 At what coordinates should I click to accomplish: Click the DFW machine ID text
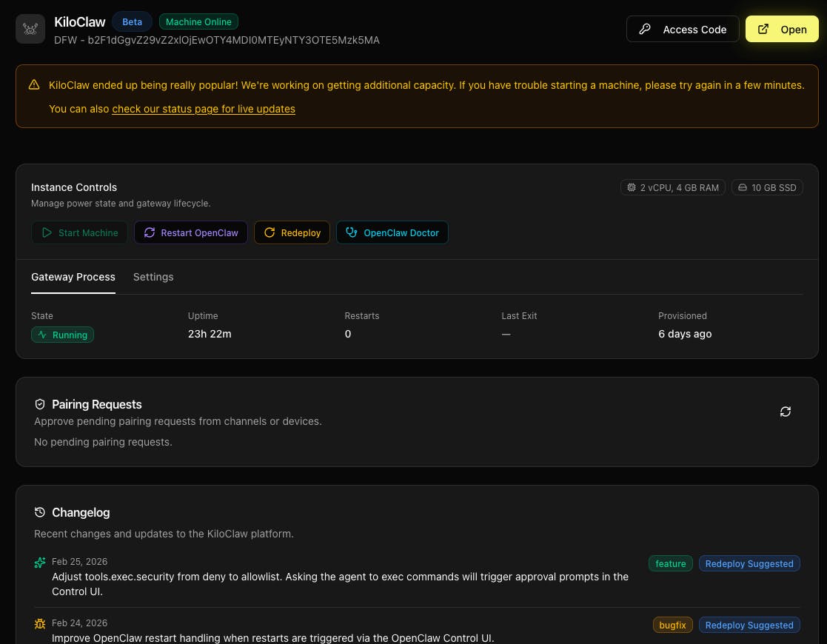point(217,40)
